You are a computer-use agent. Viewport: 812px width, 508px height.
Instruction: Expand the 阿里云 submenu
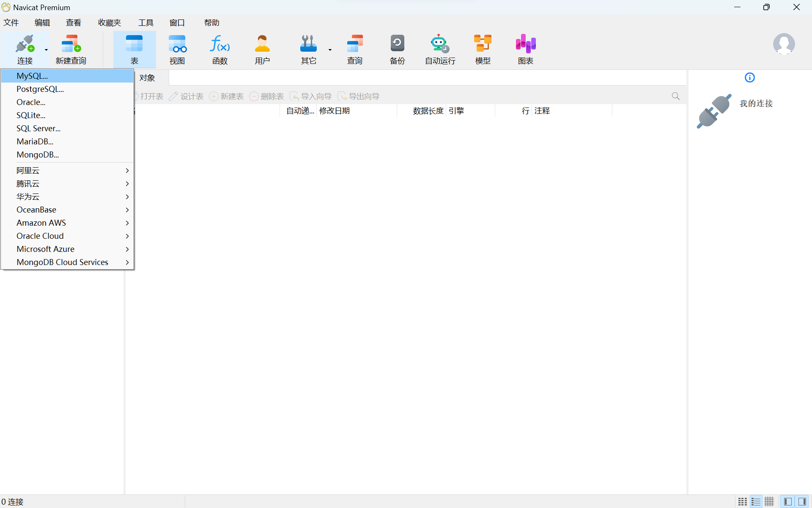tap(68, 171)
